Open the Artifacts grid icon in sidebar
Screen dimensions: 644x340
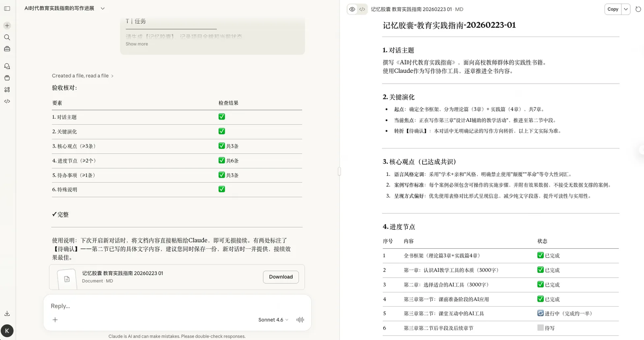click(x=7, y=89)
